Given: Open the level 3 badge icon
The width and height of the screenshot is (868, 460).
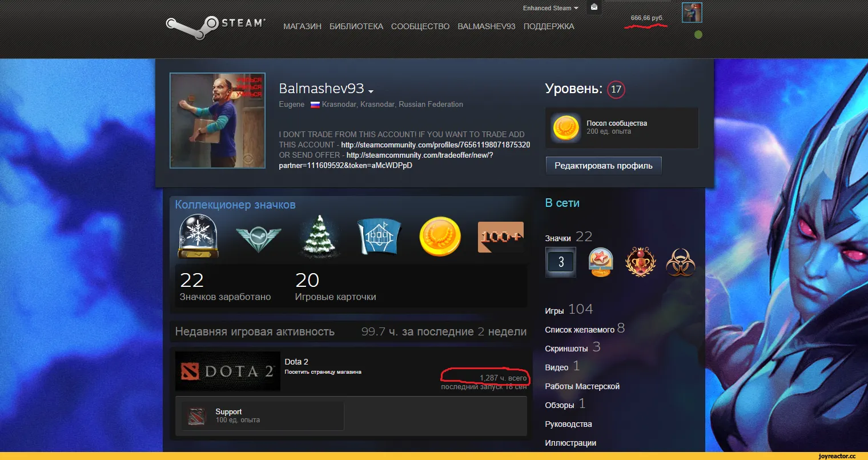Looking at the screenshot, I should point(561,262).
